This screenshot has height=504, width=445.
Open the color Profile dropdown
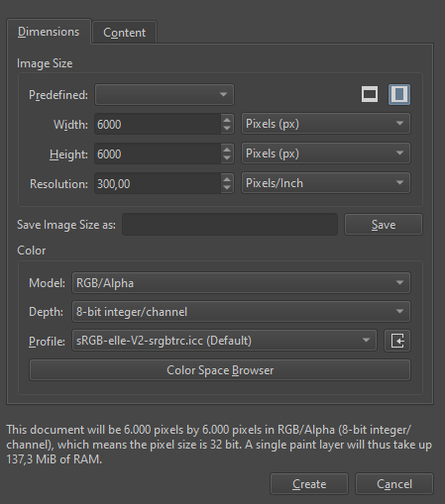point(224,341)
